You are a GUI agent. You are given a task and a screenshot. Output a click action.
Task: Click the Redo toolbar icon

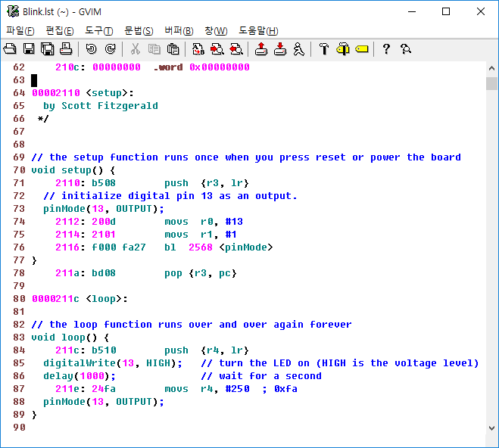[x=110, y=49]
